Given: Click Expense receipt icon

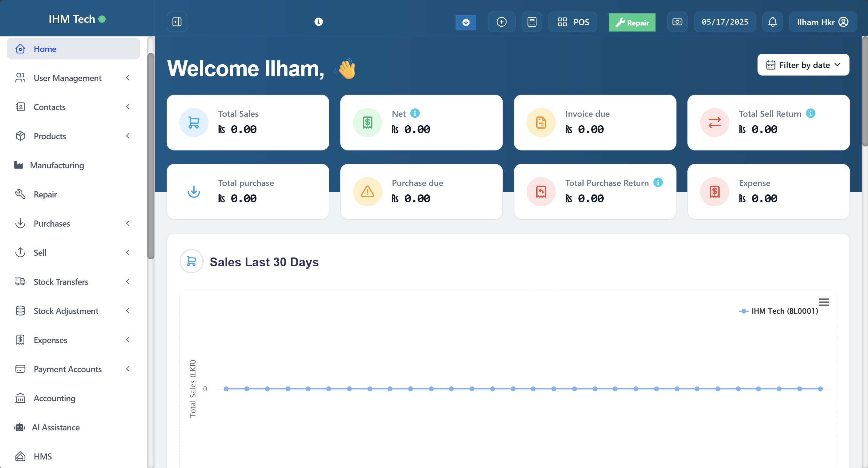Looking at the screenshot, I should tap(714, 192).
